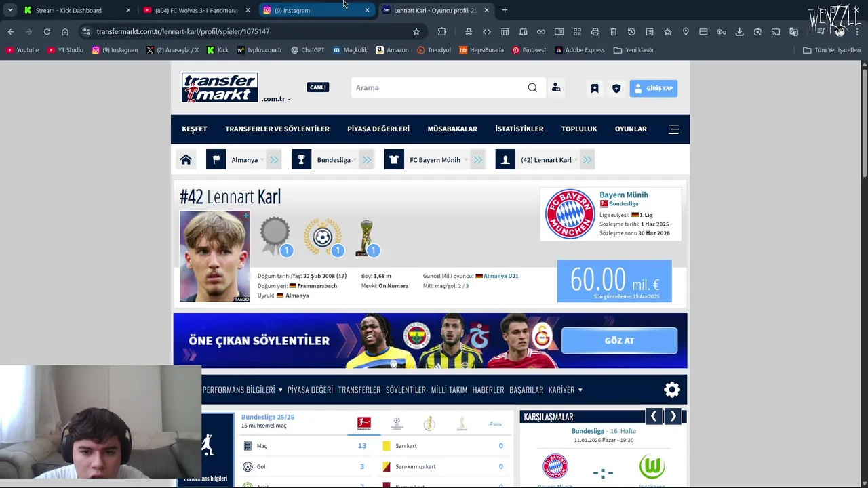
Task: Click the 60.00 mil. € market value box
Action: click(x=614, y=281)
